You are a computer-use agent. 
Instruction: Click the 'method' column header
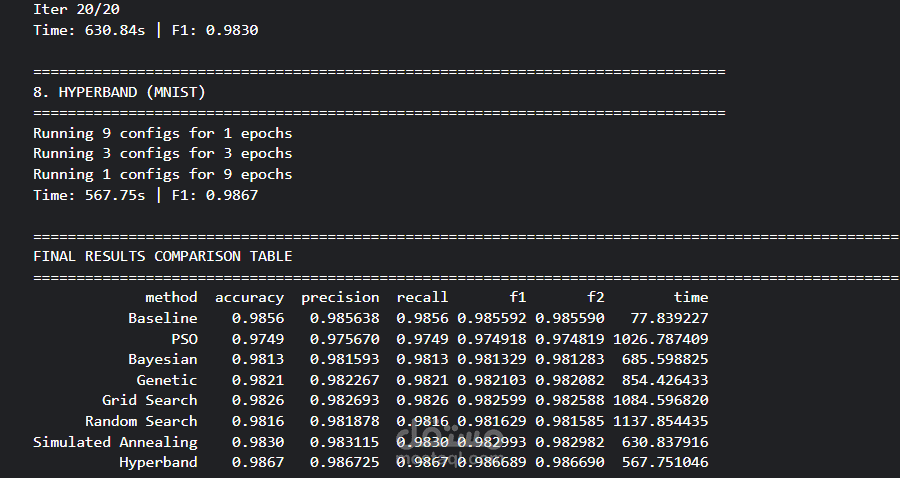tap(171, 297)
